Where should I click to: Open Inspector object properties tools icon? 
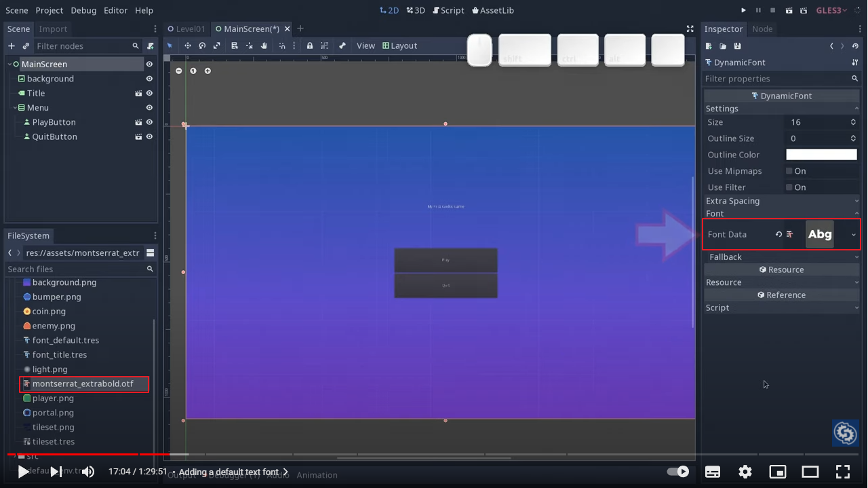coord(855,62)
